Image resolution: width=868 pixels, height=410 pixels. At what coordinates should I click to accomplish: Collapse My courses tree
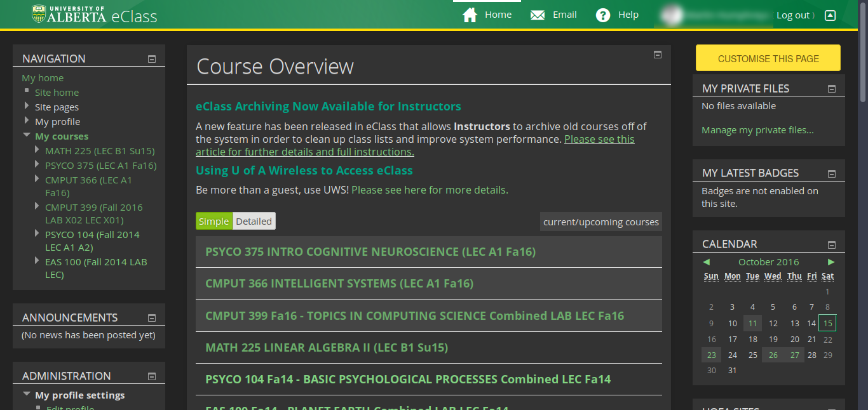tap(27, 136)
